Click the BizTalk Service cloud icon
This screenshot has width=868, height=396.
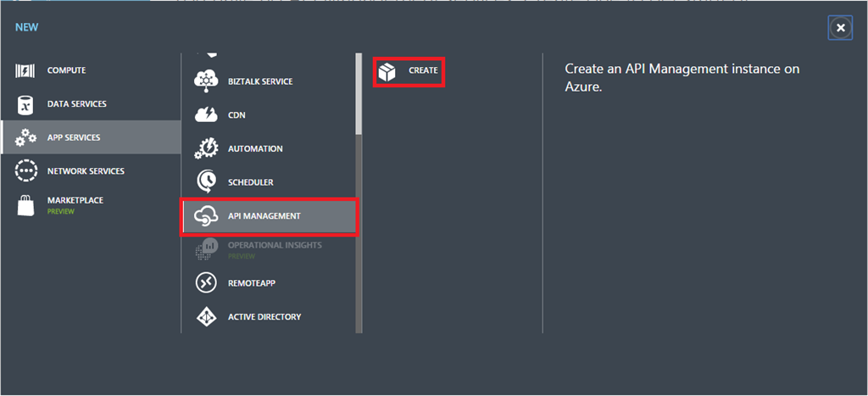(x=206, y=81)
